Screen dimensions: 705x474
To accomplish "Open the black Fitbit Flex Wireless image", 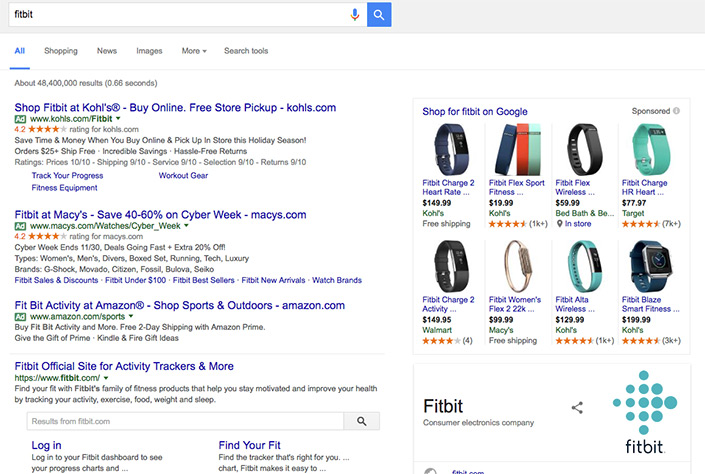I will pyautogui.click(x=585, y=150).
